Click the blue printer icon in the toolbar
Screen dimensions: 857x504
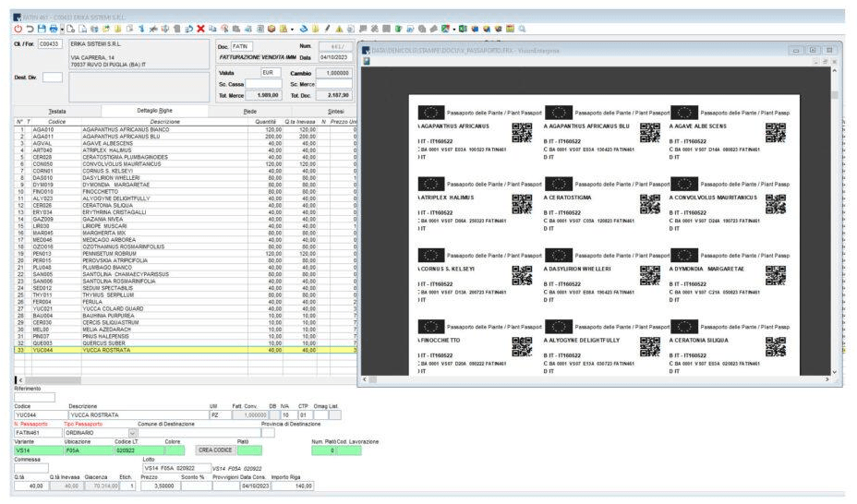pyautogui.click(x=54, y=29)
